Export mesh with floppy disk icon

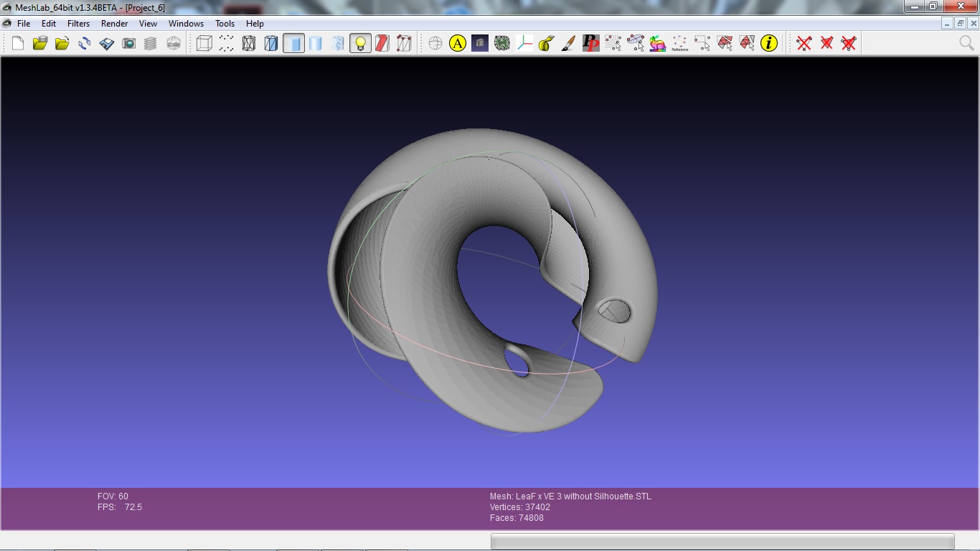[x=107, y=44]
